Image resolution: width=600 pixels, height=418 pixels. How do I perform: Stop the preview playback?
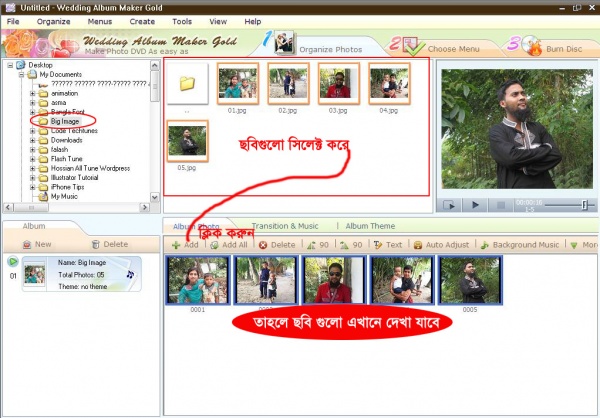[501, 205]
